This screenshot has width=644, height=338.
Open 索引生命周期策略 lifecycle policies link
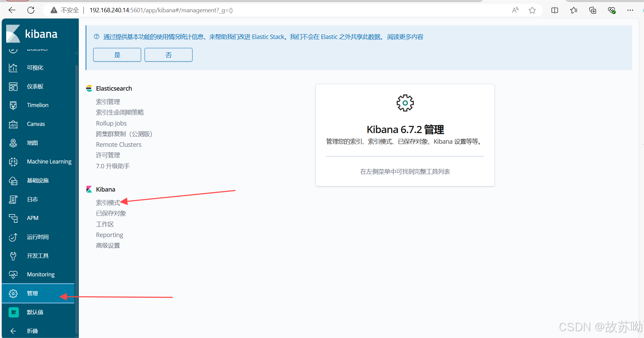(120, 113)
